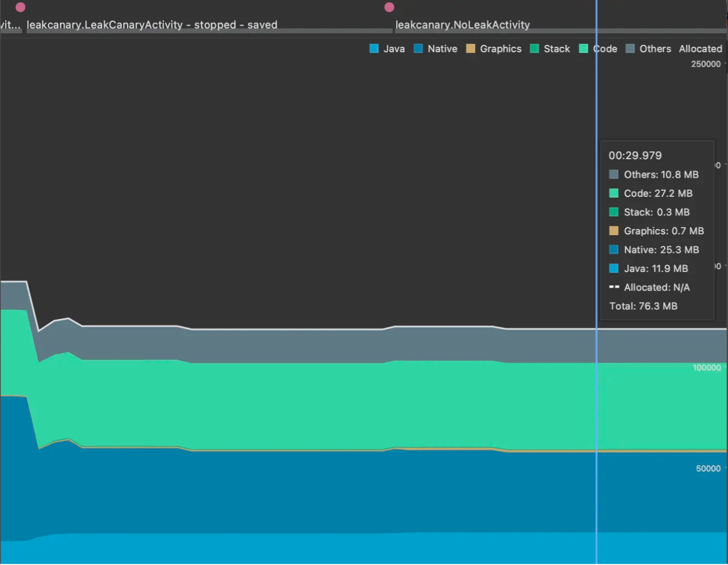The image size is (728, 565).
Task: Click the 100000 axis value
Action: (707, 367)
